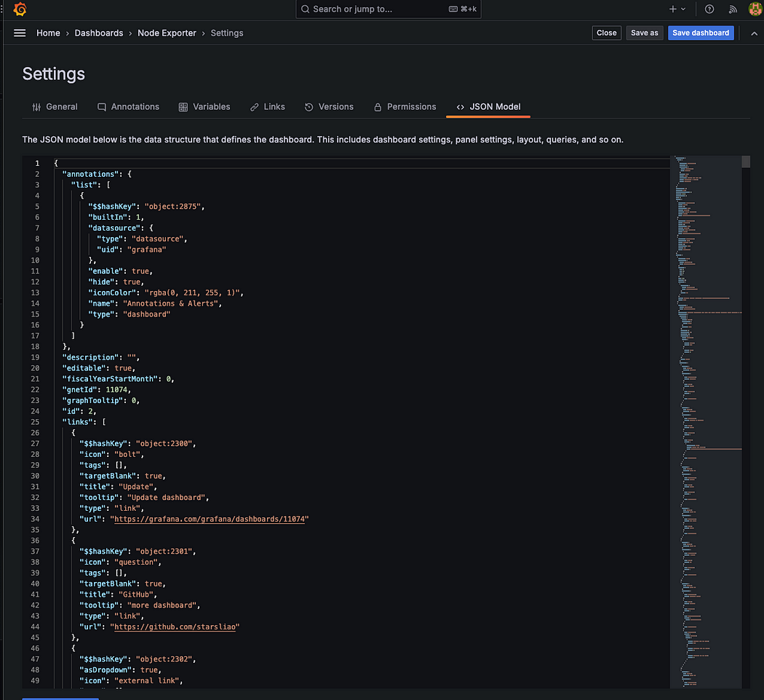Click the Save dashboard button

(701, 33)
